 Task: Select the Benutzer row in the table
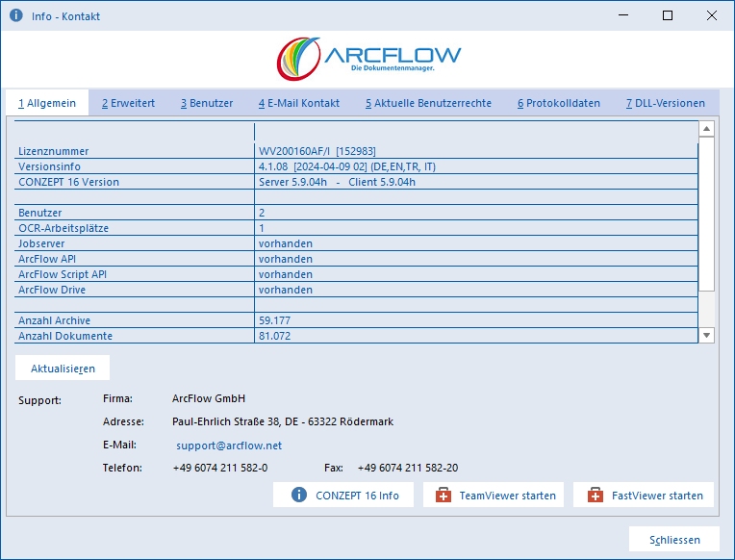pyautogui.click(x=356, y=213)
